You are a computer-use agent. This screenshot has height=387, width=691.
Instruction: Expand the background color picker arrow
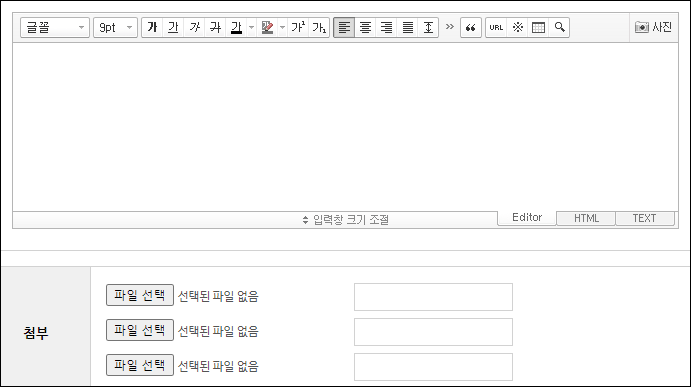point(282,27)
